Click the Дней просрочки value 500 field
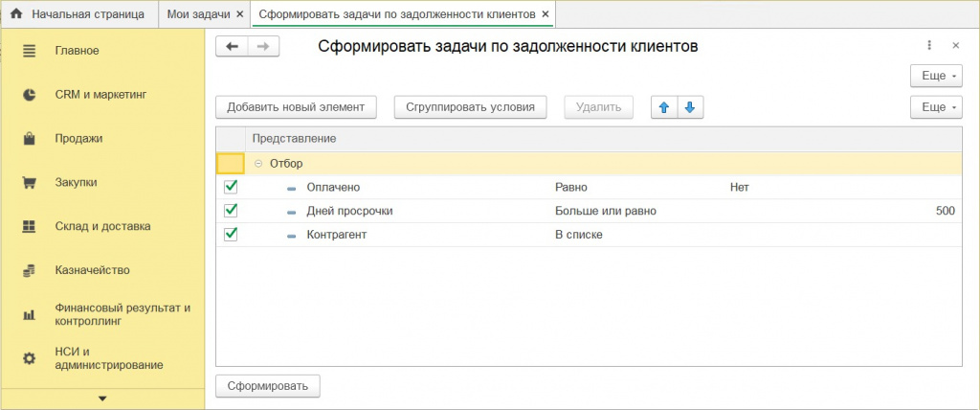The width and height of the screenshot is (980, 410). click(x=945, y=211)
